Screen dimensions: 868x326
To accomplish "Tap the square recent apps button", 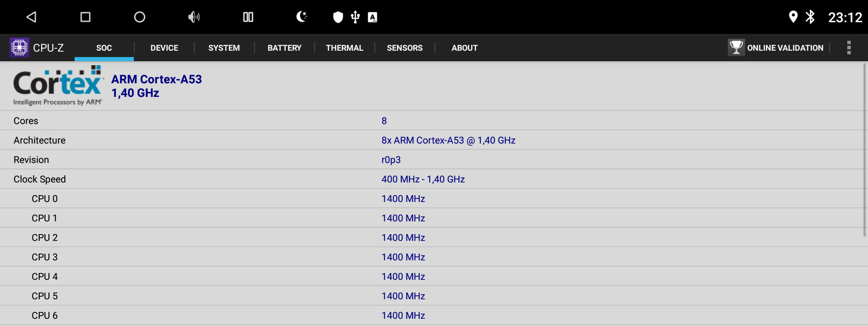I will (x=85, y=17).
